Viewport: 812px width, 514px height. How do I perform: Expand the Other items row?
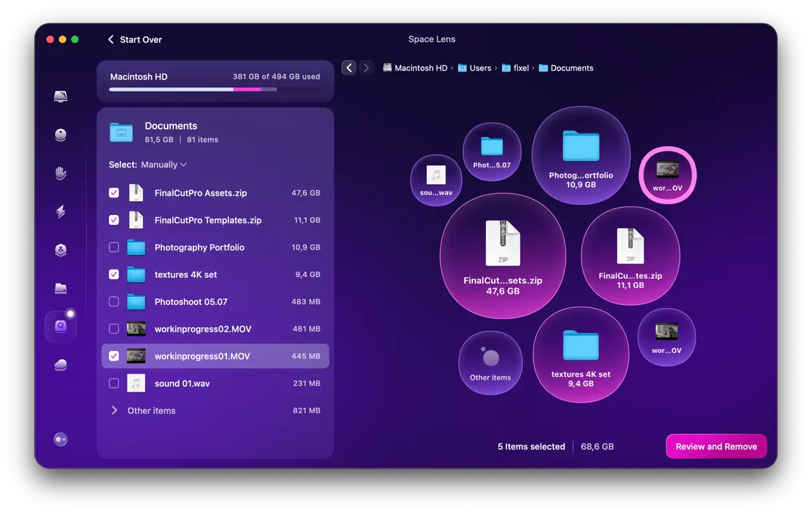point(114,411)
